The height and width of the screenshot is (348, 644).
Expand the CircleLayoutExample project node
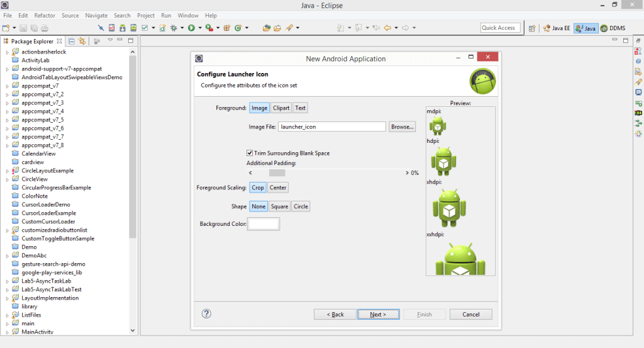[7, 171]
